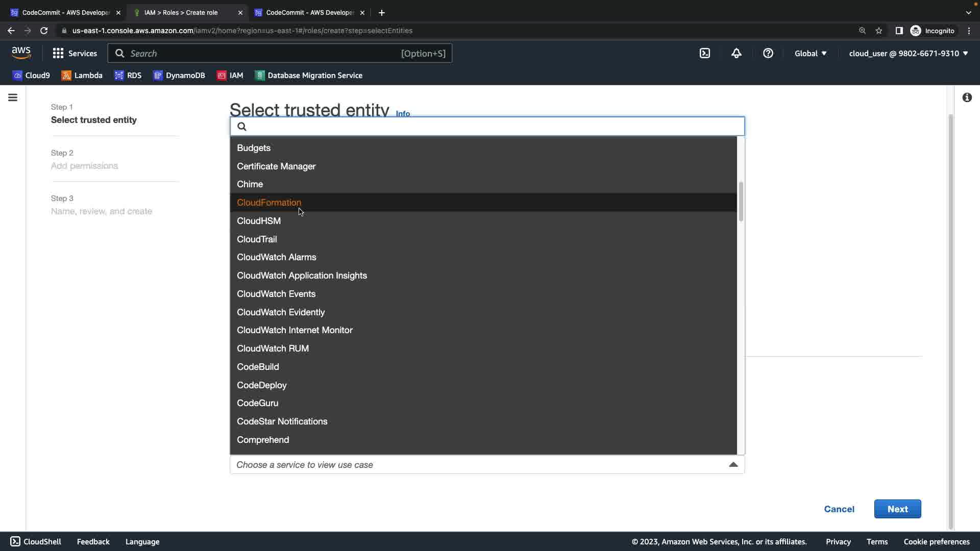Reload the page with browser refresh icon
The height and width of the screenshot is (551, 980).
[44, 31]
